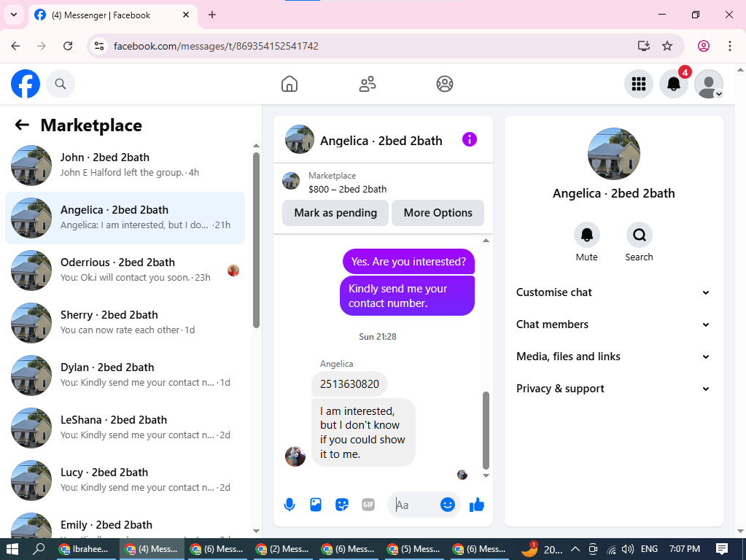Choose a sticker icon

(x=341, y=505)
